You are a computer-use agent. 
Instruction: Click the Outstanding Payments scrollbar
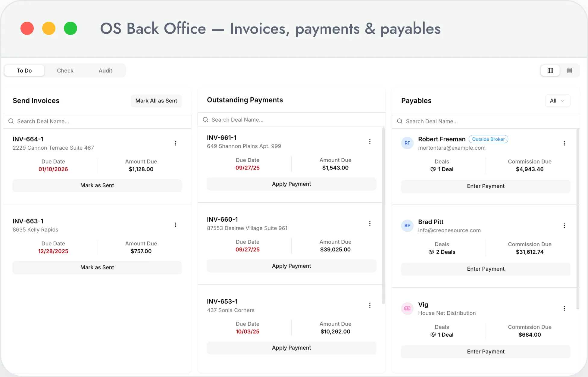pos(383,216)
